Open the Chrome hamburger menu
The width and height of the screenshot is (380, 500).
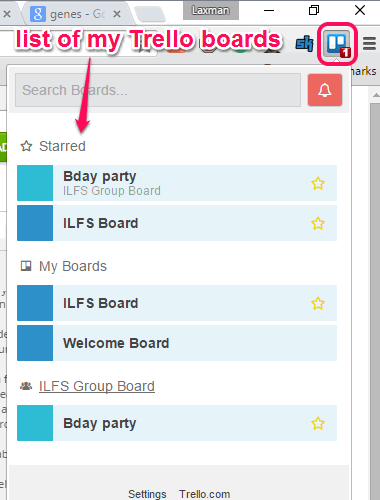pos(369,43)
